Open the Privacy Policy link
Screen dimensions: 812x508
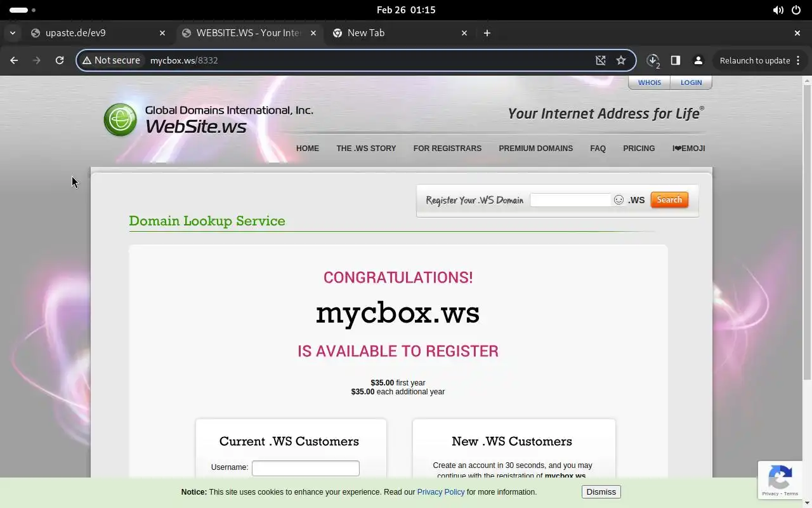441,492
